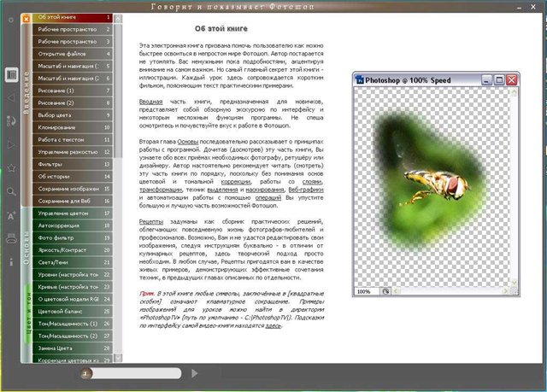
Task: Open Масштаб и навигация entry numbered 6
Action: [72, 79]
